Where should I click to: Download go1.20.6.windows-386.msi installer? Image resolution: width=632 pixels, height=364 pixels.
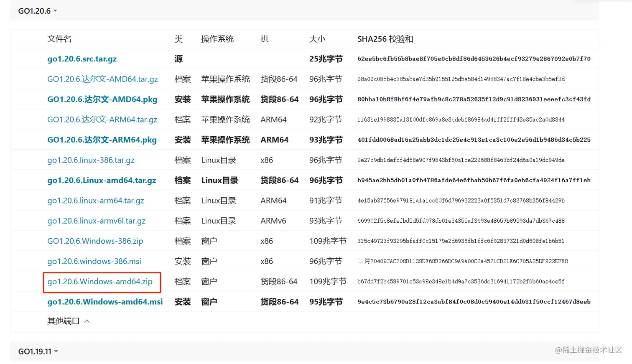(x=94, y=261)
